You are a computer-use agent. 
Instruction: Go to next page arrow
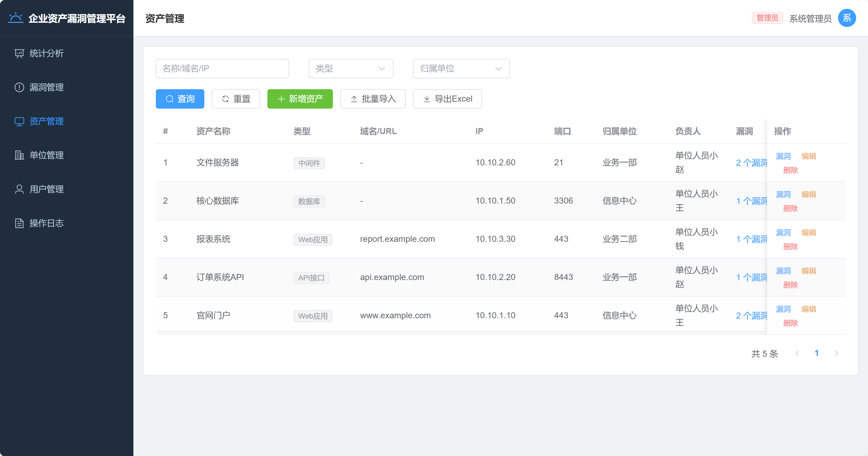pyautogui.click(x=836, y=353)
